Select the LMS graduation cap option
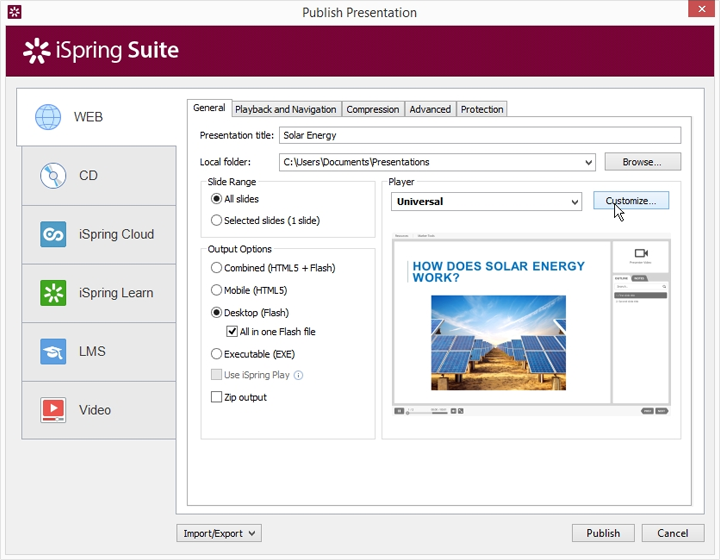This screenshot has height=560, width=720. coord(99,352)
